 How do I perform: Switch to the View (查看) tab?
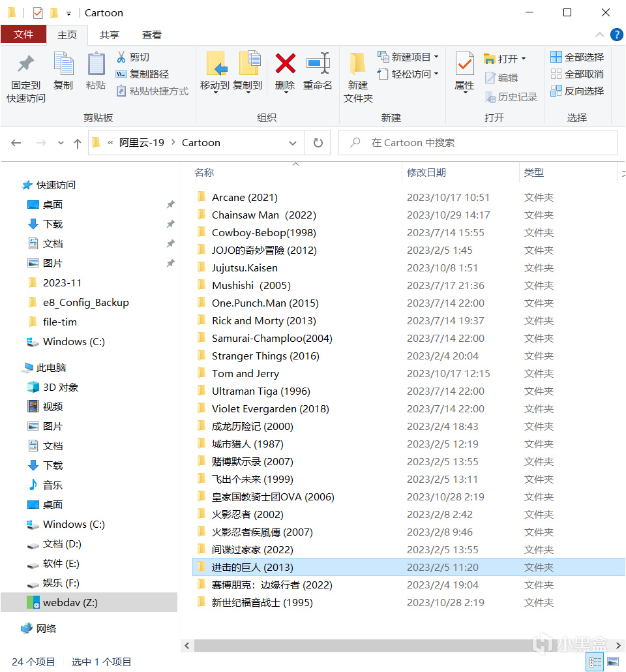[x=152, y=35]
